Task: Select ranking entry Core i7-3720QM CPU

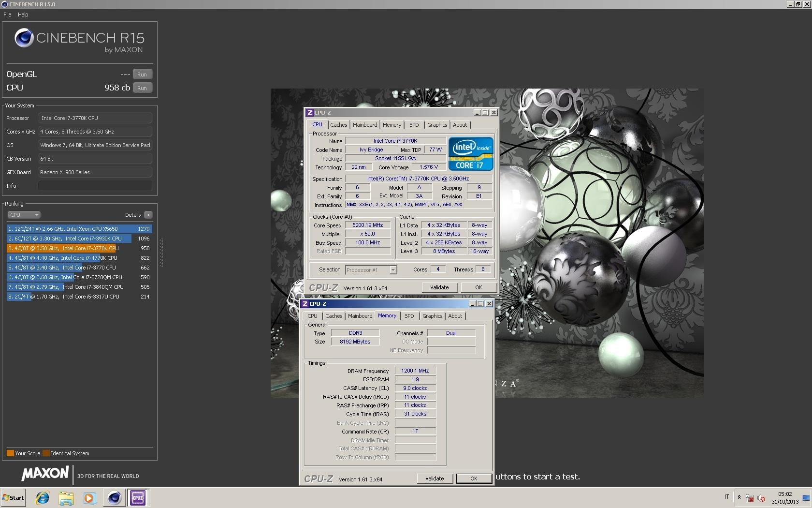Action: [x=79, y=277]
